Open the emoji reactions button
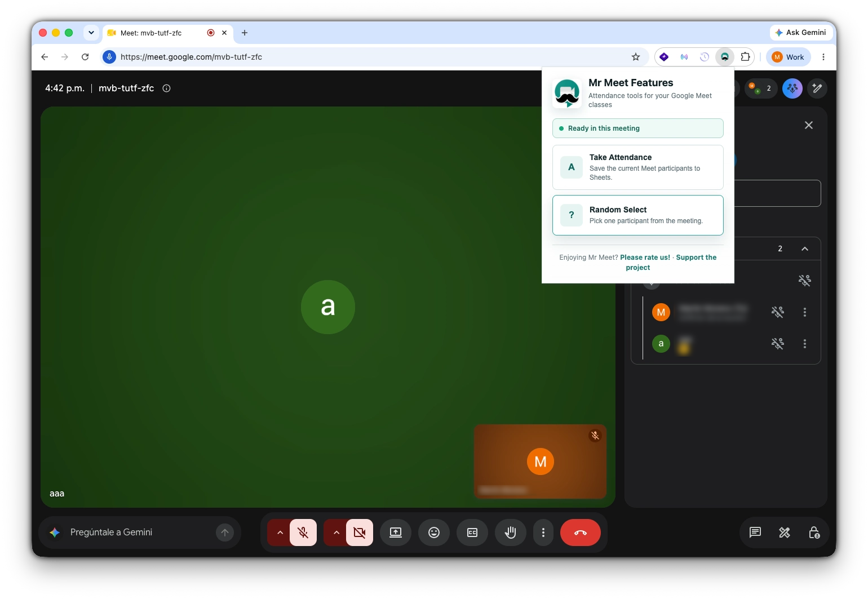 coord(434,533)
